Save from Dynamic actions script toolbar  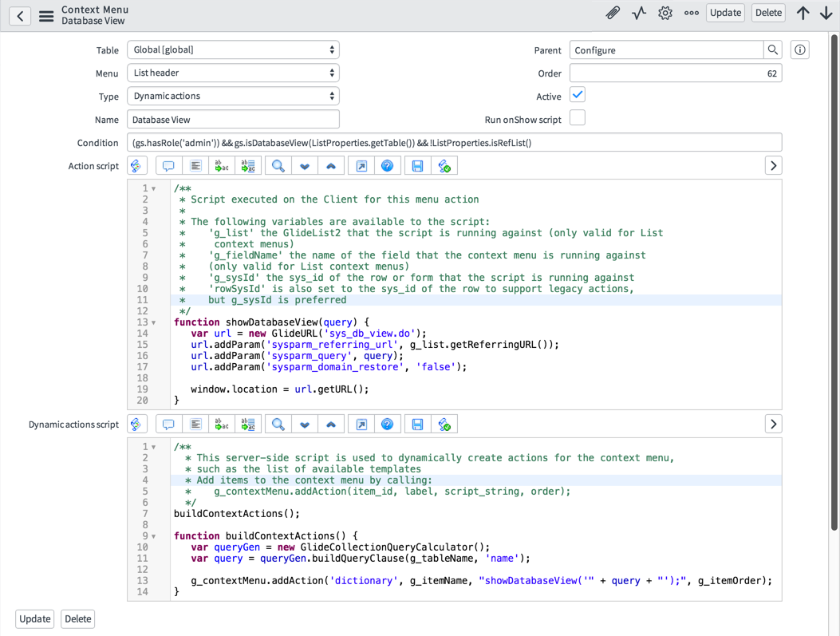(418, 425)
